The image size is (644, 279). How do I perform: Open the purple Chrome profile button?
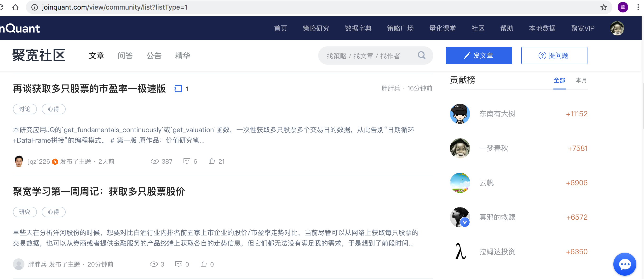623,7
